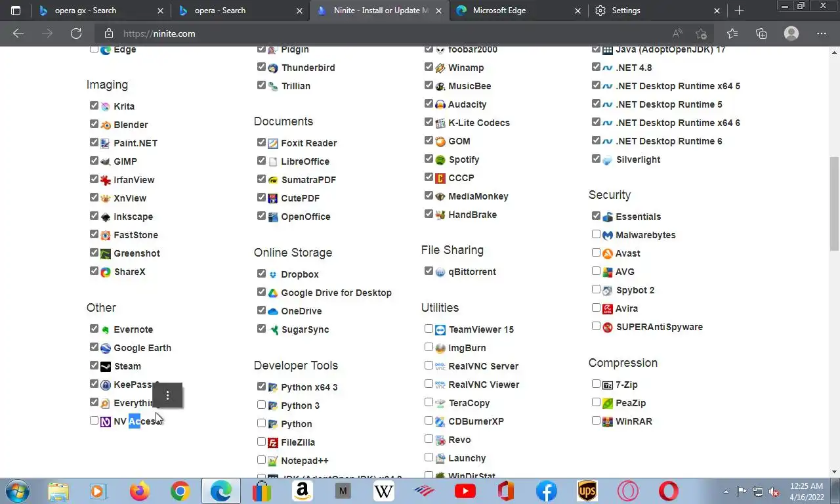Check the 7-Zip checkbox
Image resolution: width=840 pixels, height=504 pixels.
(596, 384)
